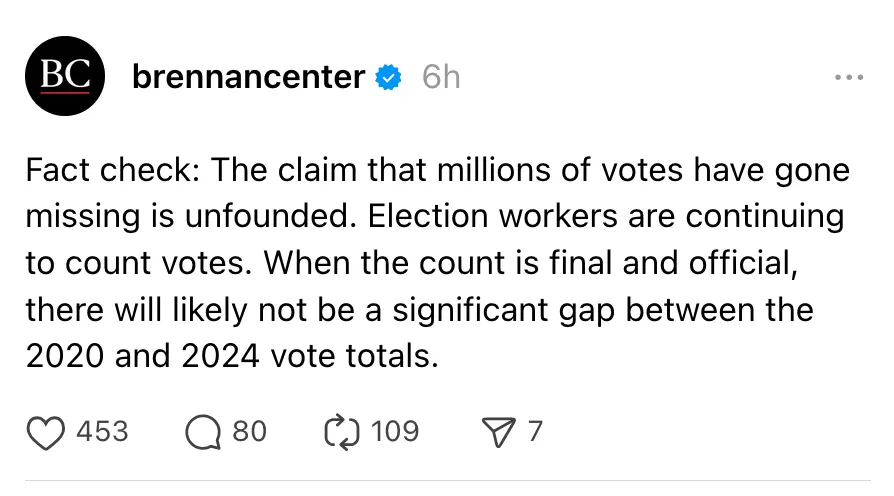Click the blue verified badge
Screen dimensions: 894x496
pos(388,77)
